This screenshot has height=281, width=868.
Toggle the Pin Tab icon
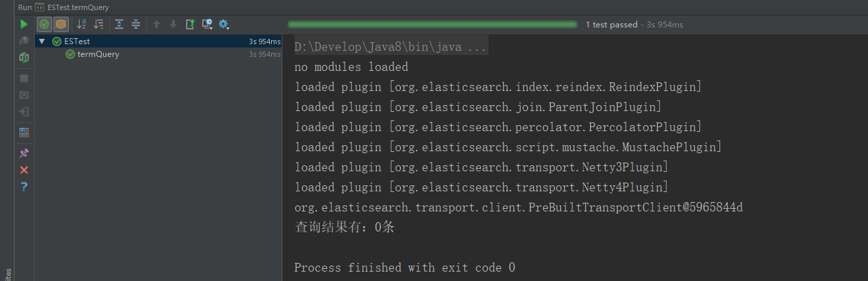(x=24, y=153)
